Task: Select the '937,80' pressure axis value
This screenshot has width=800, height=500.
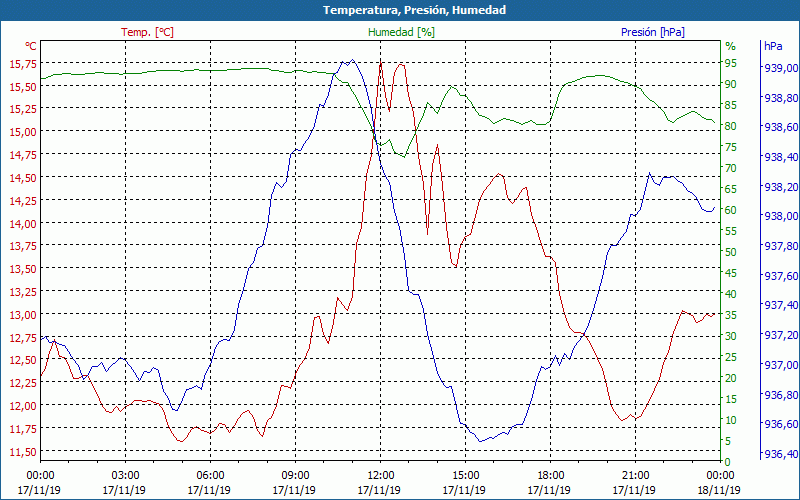Action: pos(780,246)
